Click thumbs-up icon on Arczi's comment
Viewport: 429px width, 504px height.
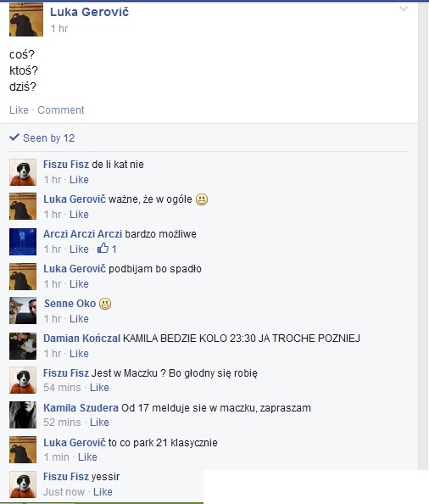coord(103,248)
